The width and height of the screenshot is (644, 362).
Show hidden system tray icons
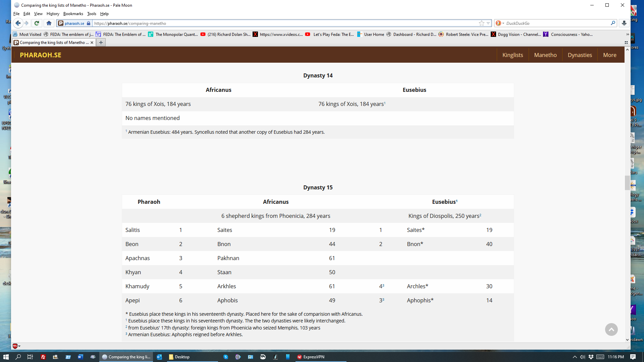(575, 357)
